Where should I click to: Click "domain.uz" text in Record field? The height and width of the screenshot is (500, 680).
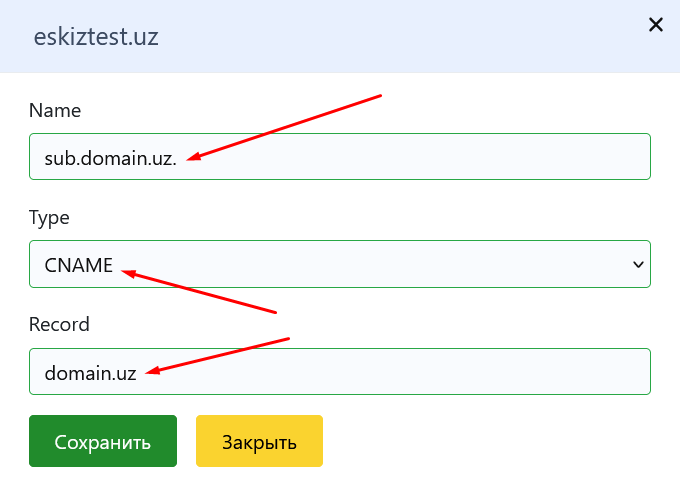pos(90,371)
